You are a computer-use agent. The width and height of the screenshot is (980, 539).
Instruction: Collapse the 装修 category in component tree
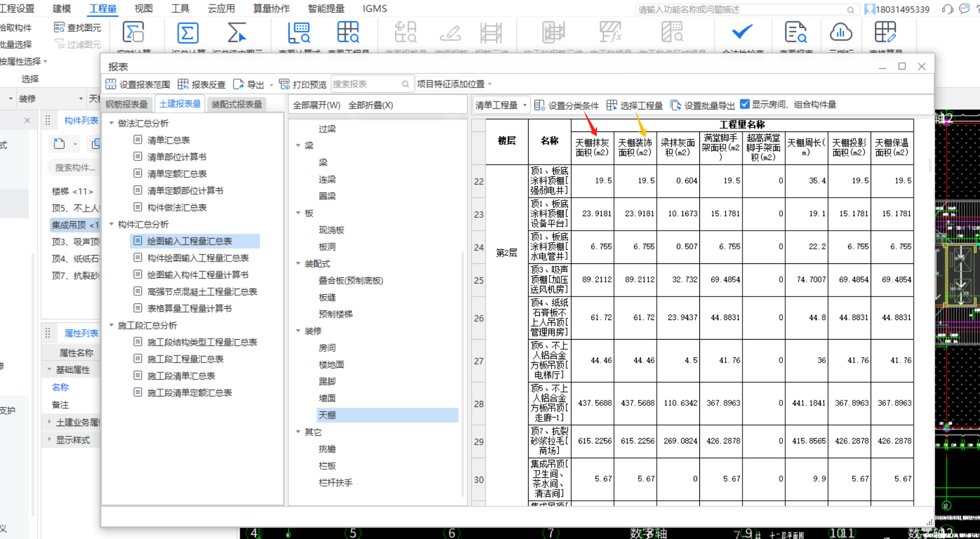(298, 331)
